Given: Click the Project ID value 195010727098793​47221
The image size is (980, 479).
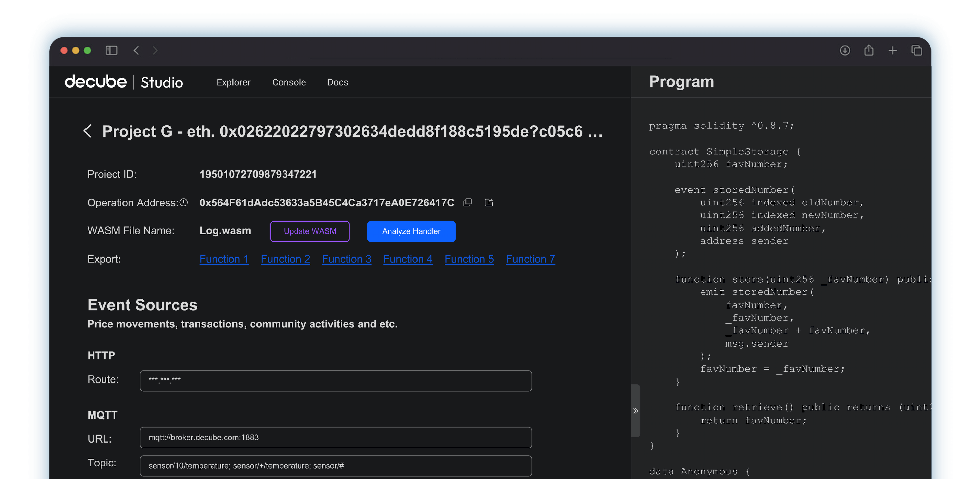Looking at the screenshot, I should 258,174.
